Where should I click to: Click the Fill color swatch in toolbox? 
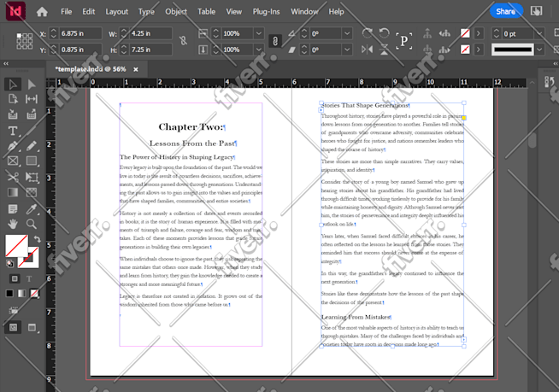tap(16, 245)
